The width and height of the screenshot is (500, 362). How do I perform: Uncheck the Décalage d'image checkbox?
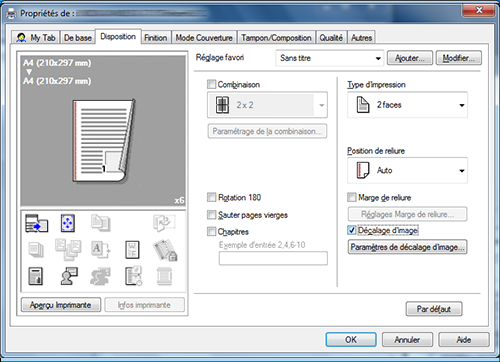click(x=352, y=230)
